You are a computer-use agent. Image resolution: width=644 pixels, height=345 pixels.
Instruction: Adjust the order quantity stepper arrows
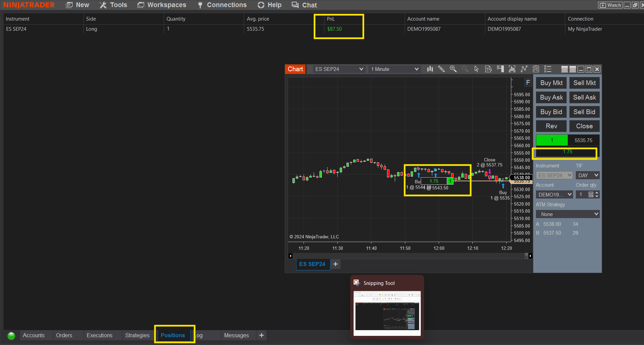[597, 195]
